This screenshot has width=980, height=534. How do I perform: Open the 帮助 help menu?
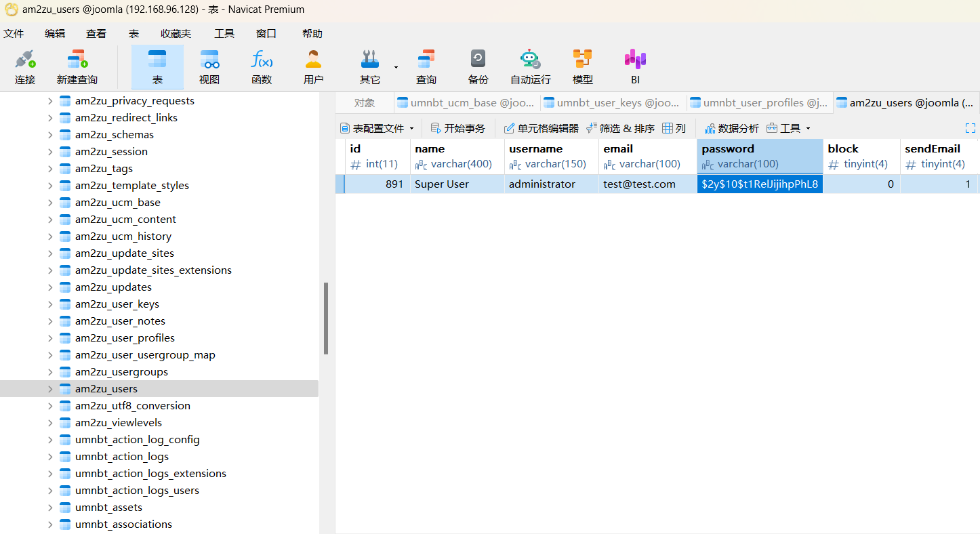tap(312, 33)
